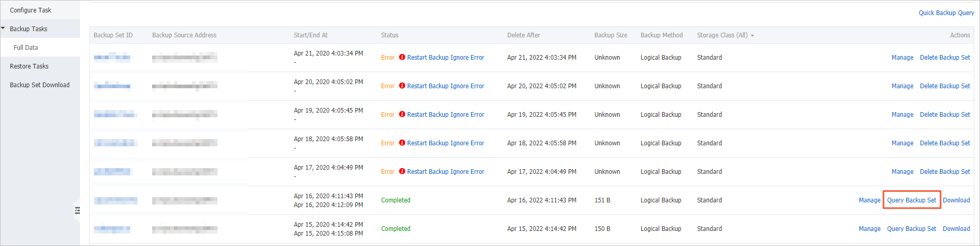
Task: Collapse the sidebar using the handle icon
Action: [x=77, y=210]
